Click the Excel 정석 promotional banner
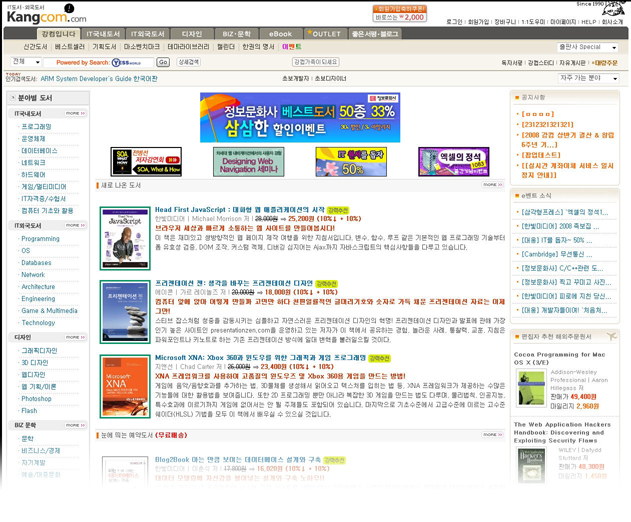Viewport: 631px width, 522px height. (454, 162)
